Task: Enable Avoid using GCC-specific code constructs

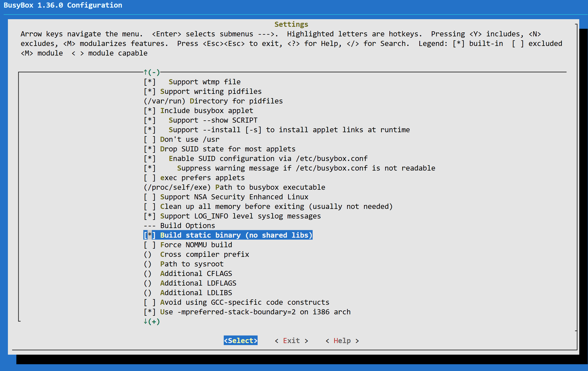Action: [x=236, y=302]
